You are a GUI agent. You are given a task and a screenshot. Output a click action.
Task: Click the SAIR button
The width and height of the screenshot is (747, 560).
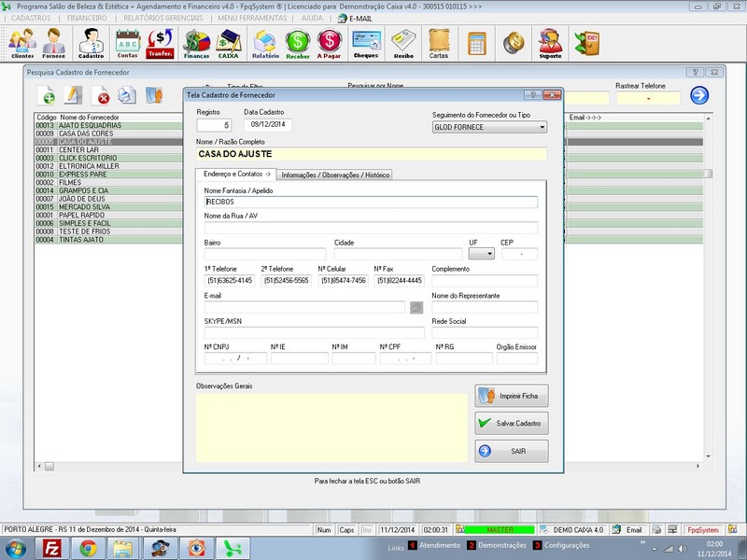click(511, 451)
